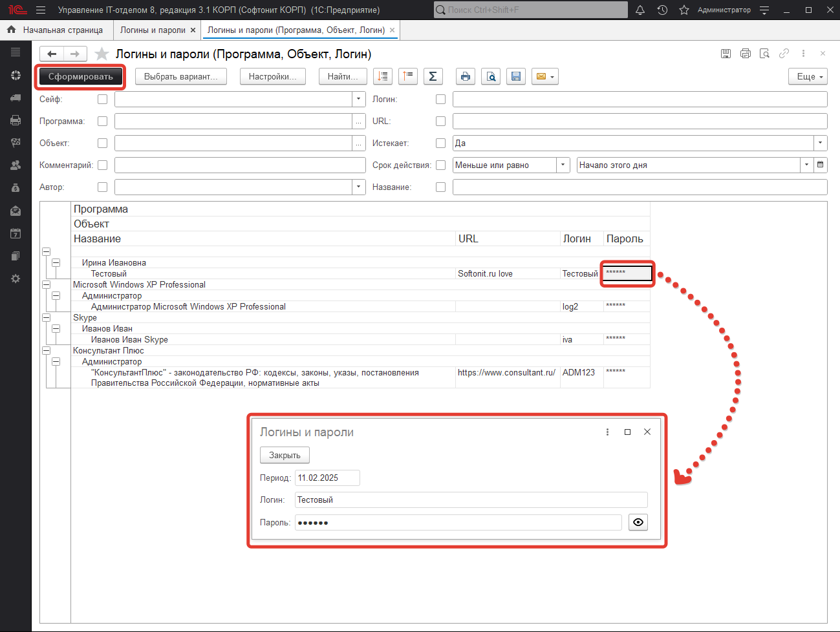Screen dimensions: 840x632
Task: Click into the URL filter input field
Action: (639, 121)
